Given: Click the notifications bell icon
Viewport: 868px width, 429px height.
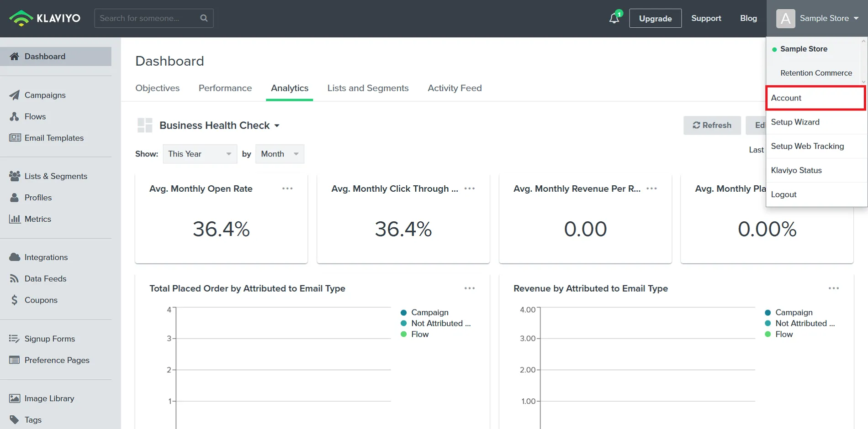Looking at the screenshot, I should point(614,18).
